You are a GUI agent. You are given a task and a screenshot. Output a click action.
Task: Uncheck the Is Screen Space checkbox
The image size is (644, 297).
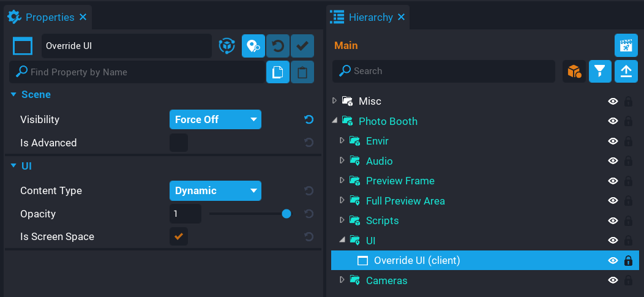tap(179, 236)
